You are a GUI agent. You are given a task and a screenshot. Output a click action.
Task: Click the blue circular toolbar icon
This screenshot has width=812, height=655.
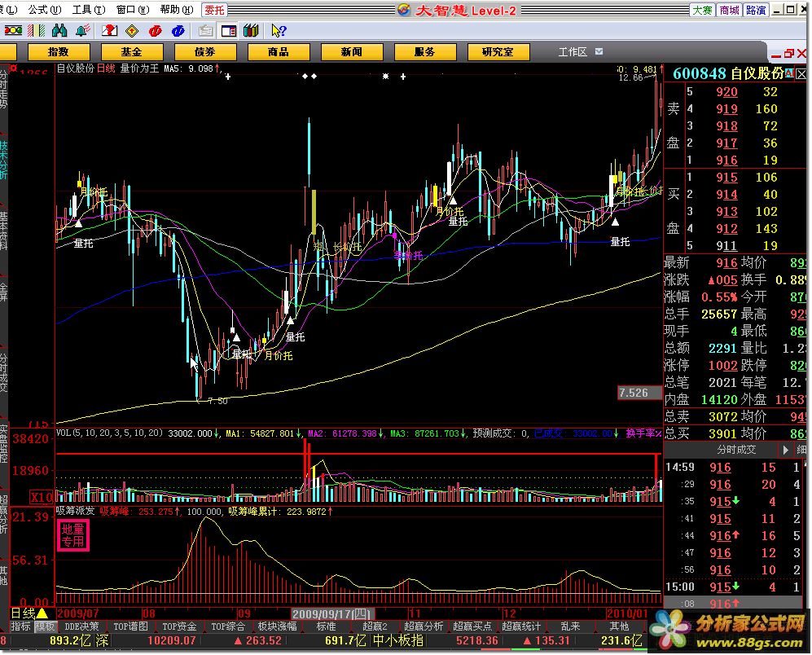[178, 31]
